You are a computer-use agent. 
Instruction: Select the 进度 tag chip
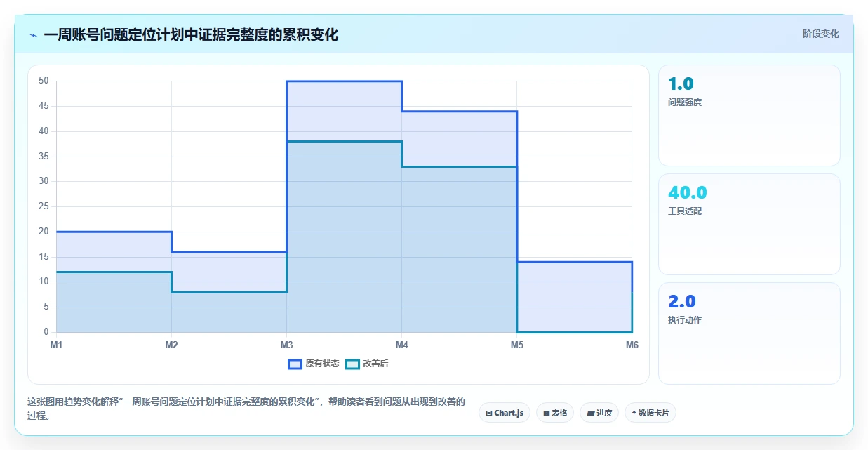point(599,413)
